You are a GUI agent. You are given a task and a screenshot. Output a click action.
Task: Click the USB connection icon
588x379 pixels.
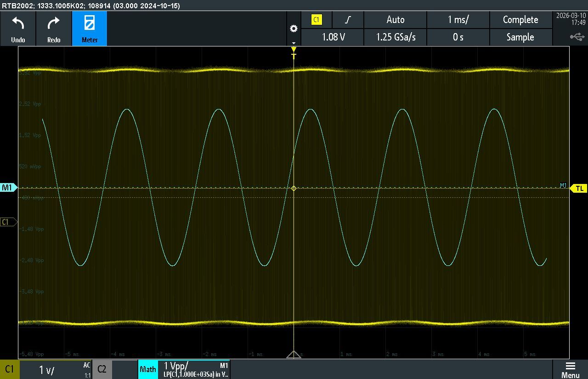click(x=577, y=36)
